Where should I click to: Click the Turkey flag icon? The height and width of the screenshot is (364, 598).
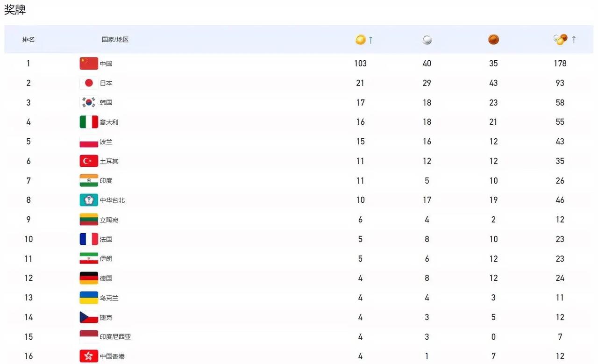coord(89,161)
